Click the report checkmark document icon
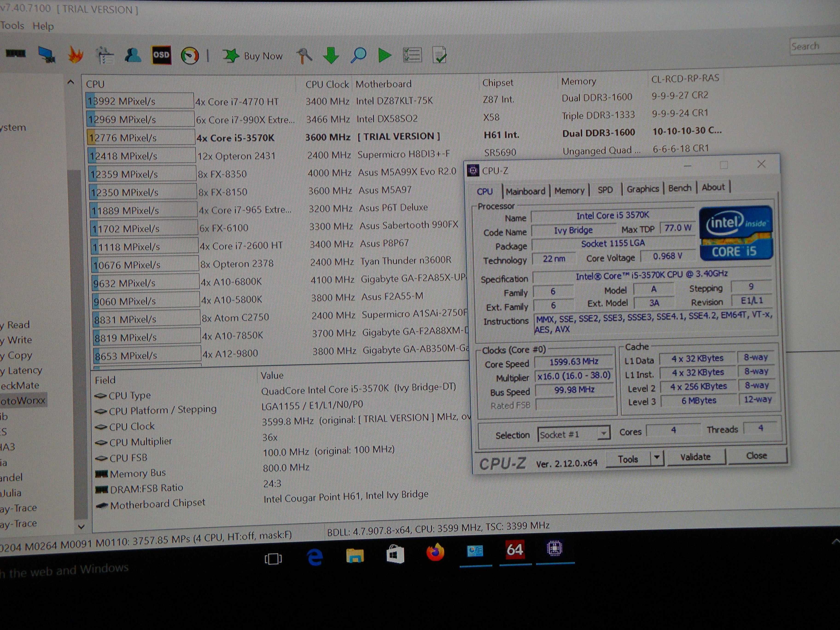Screen dimensions: 840x630 click(440, 55)
